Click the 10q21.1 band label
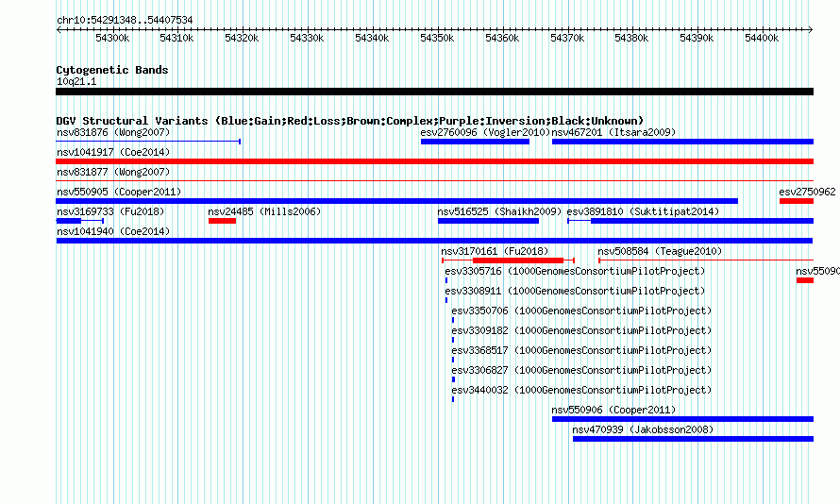Image resolution: width=840 pixels, height=504 pixels. (x=76, y=81)
